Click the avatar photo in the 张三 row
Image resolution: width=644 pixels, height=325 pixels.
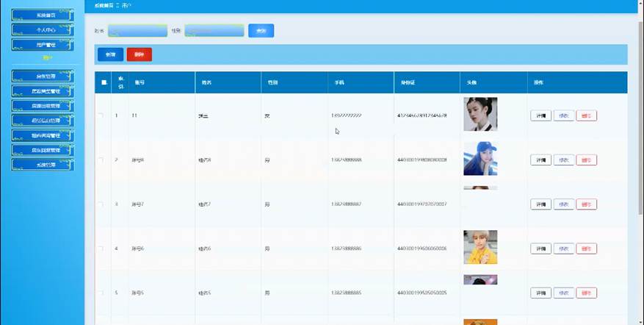tap(480, 114)
